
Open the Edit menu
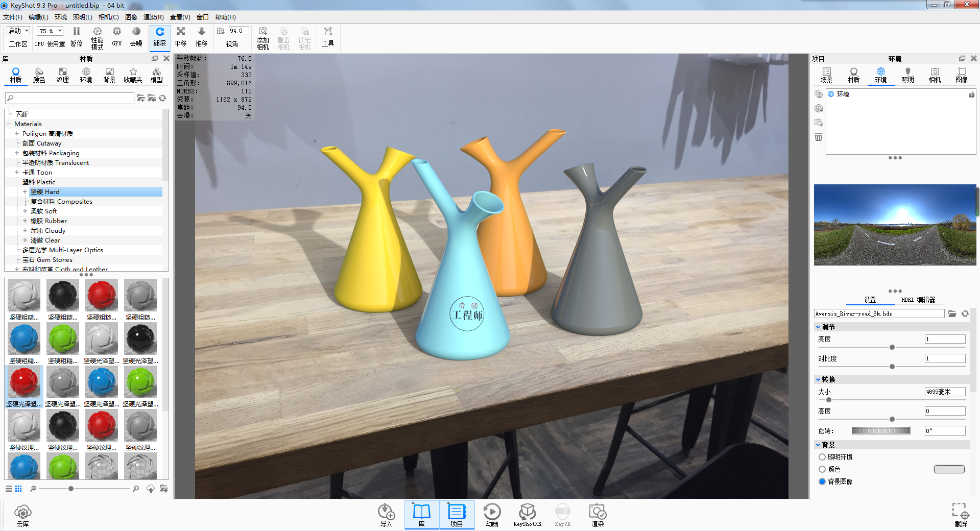click(38, 17)
